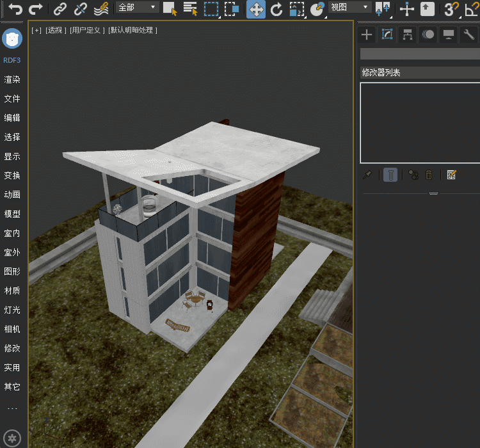Click the Select by Name icon
480x448 pixels.
coord(190,9)
